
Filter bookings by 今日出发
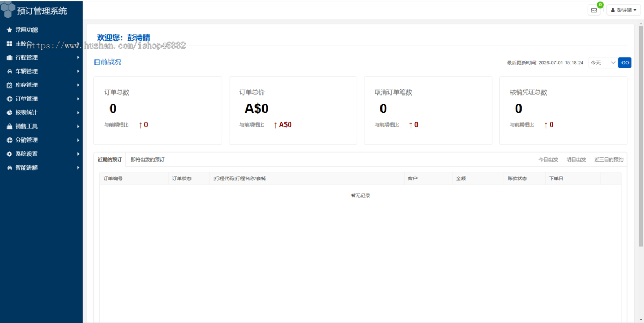(548, 160)
